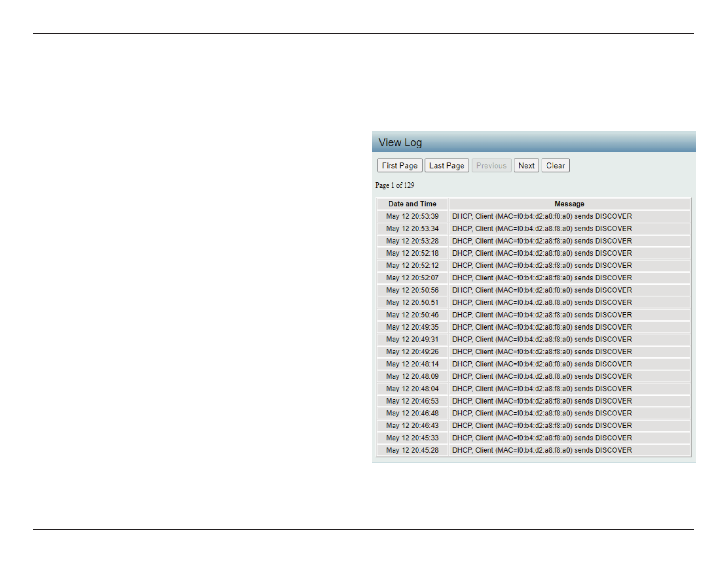
Task: Click the DISCOVER message for 20:50:56
Action: coord(542,290)
